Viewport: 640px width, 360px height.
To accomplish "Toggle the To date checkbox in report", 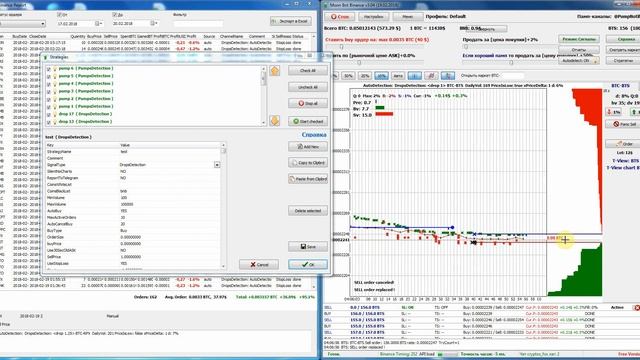I will pos(114,15).
